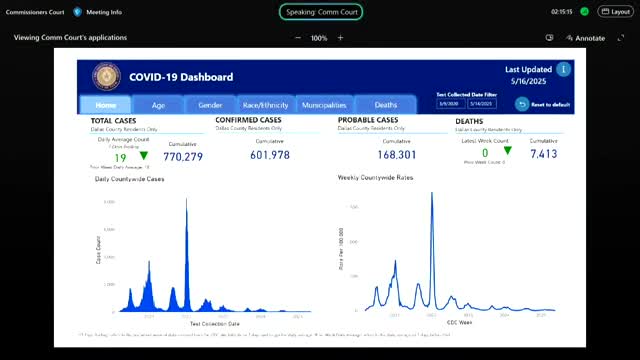640x360 pixels.
Task: Click the green down arrow beside deaths count
Action: pos(507,151)
